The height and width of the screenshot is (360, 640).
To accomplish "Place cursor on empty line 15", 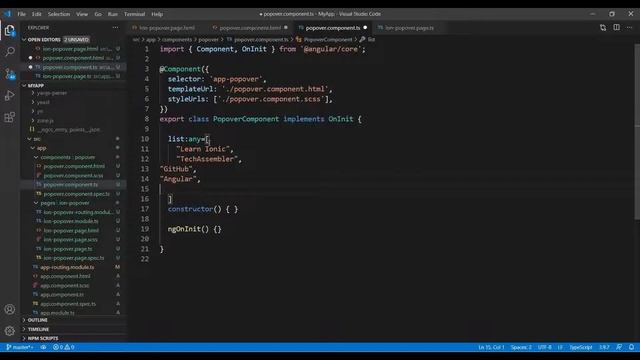I will [396, 189].
